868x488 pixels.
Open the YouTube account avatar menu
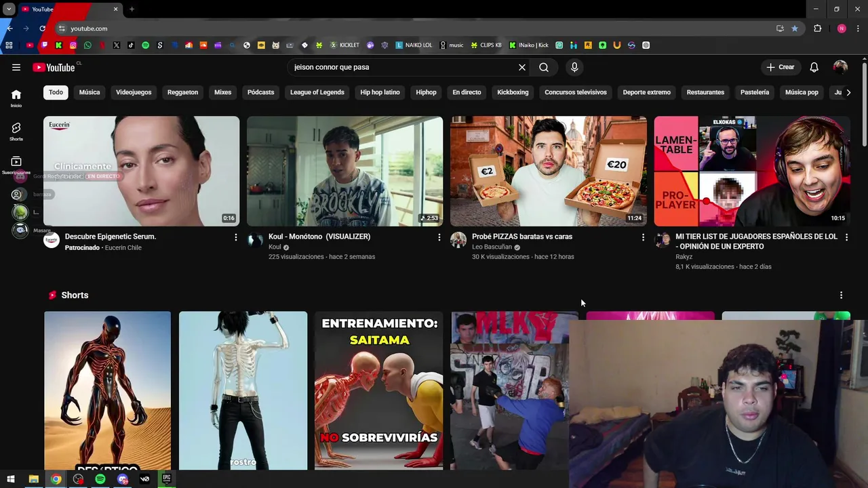click(x=840, y=67)
